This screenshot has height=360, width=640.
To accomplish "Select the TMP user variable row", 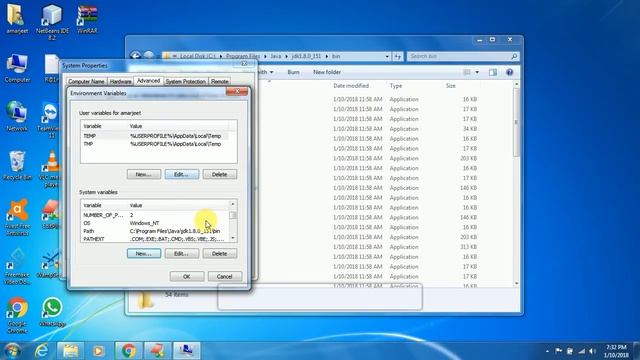I will 155,144.
